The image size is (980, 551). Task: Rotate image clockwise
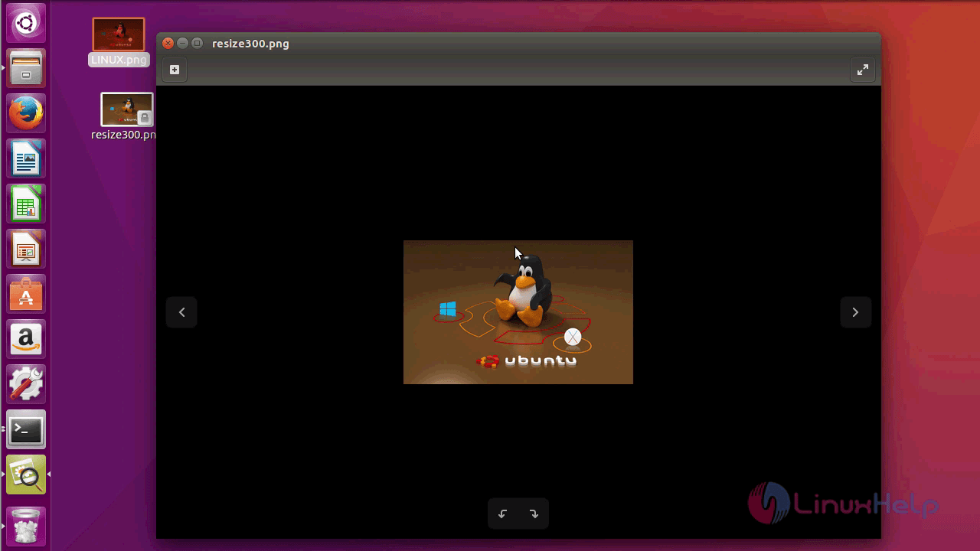tap(534, 514)
